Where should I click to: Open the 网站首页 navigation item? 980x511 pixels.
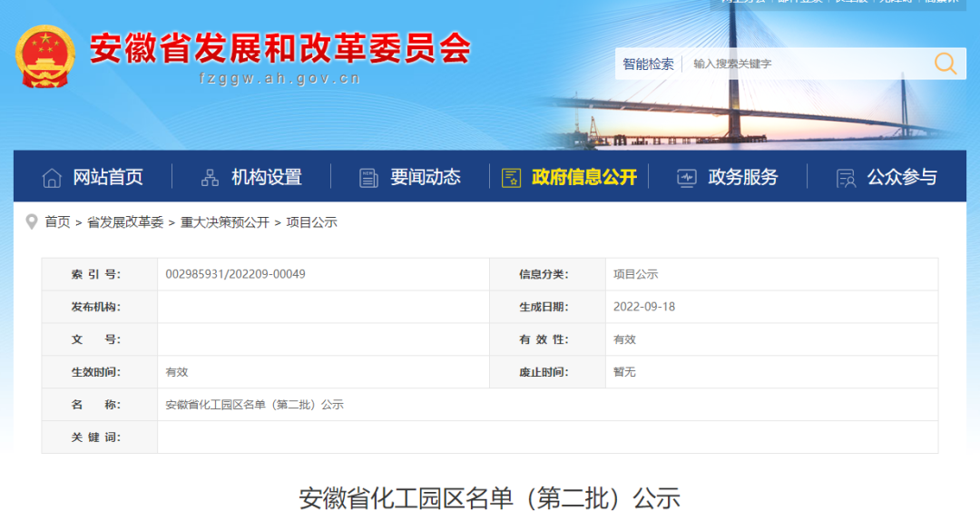pyautogui.click(x=108, y=178)
